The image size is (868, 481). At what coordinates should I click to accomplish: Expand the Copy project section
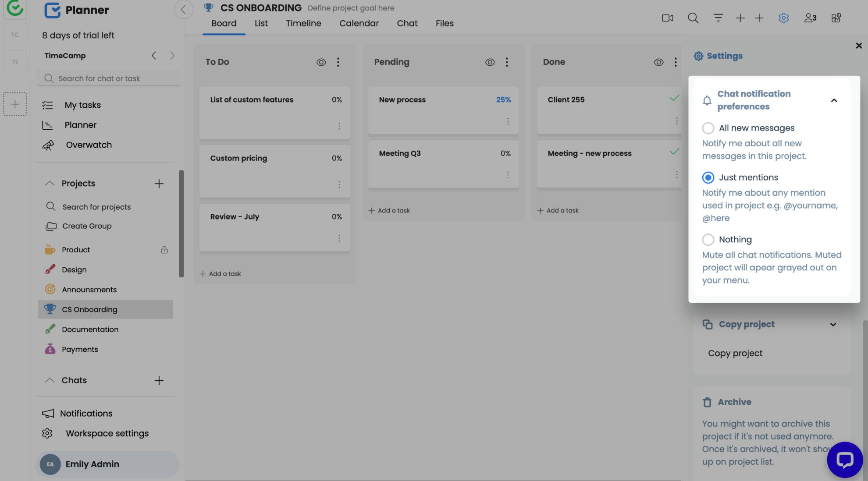pyautogui.click(x=832, y=325)
